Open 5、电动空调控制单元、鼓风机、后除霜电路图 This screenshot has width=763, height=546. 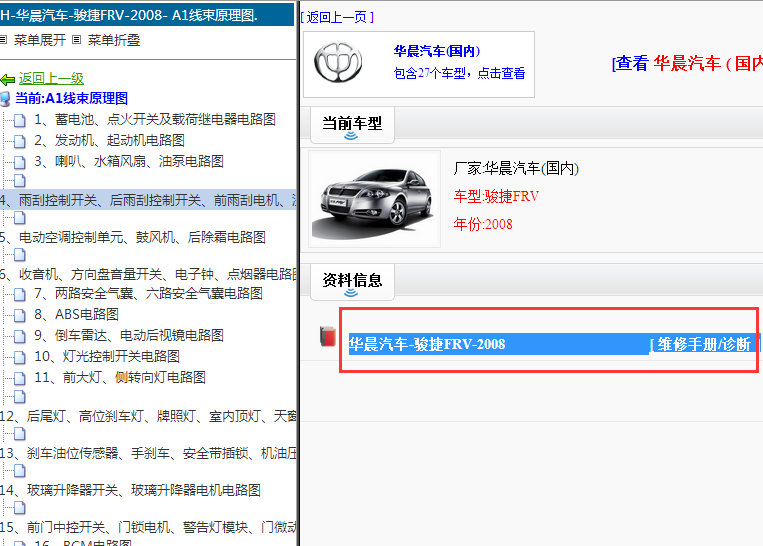coord(132,237)
